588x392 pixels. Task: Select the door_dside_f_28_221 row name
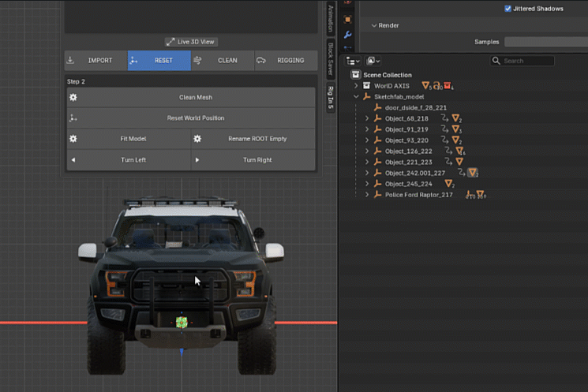[416, 107]
